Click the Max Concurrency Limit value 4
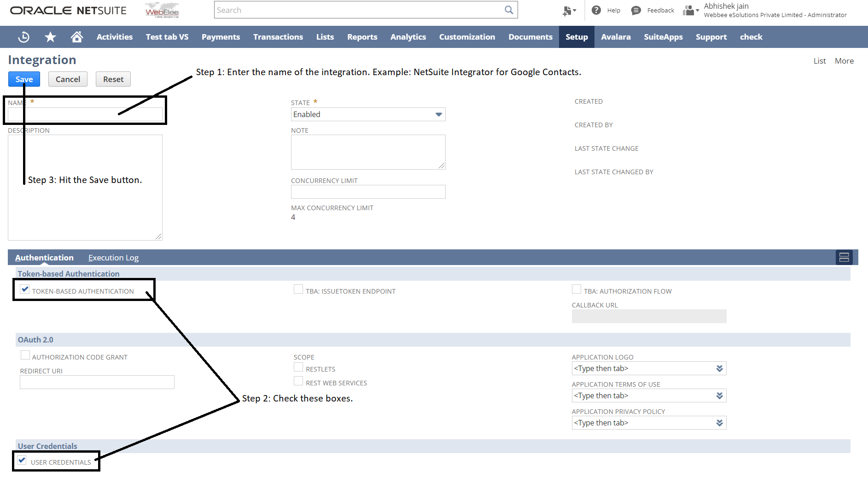This screenshot has width=868, height=478. pos(293,217)
